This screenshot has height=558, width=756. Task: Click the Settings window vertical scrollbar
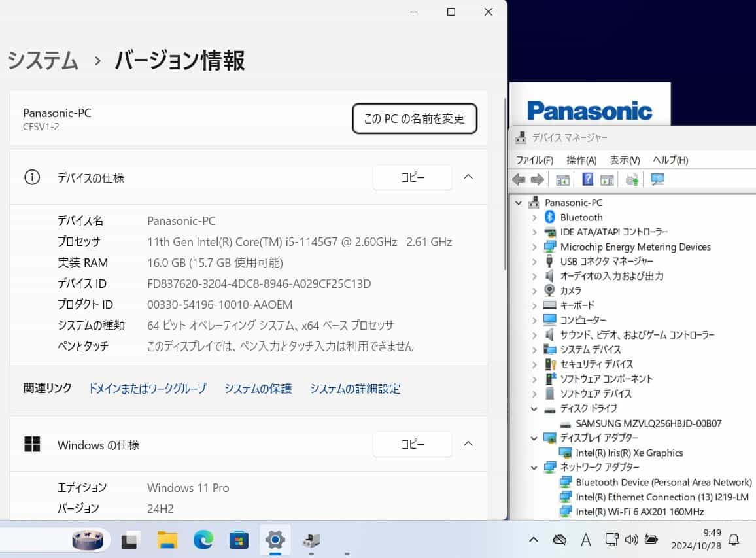click(x=504, y=183)
